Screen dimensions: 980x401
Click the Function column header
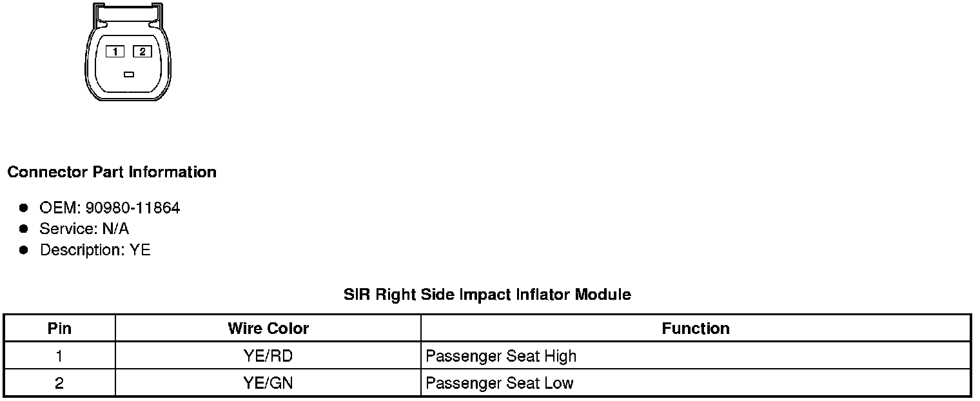(x=696, y=328)
